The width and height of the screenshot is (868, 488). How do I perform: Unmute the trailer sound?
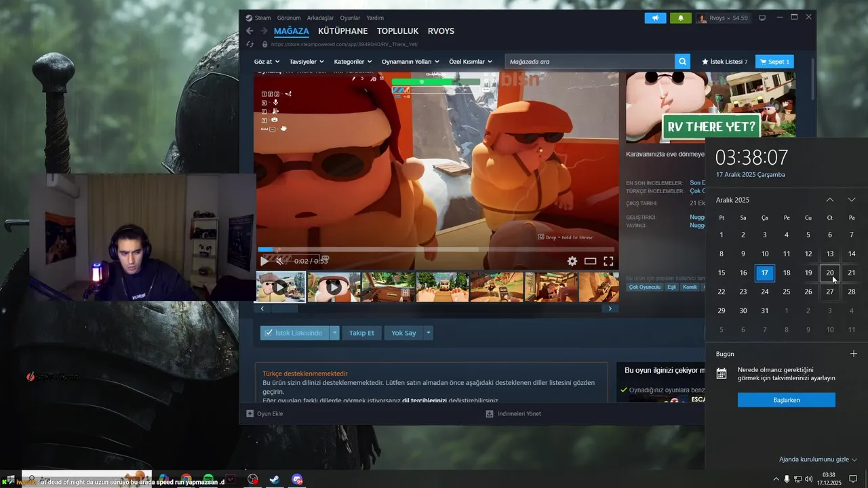(279, 261)
